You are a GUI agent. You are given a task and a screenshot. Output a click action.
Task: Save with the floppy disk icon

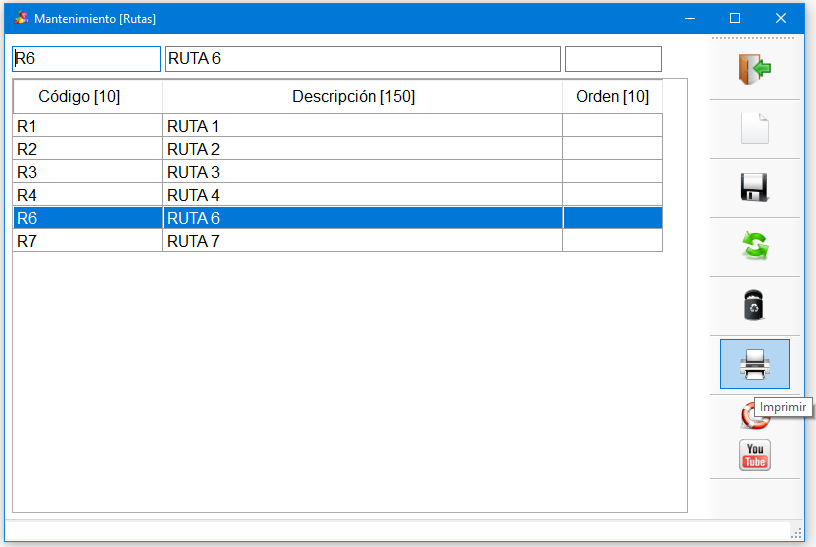(755, 187)
